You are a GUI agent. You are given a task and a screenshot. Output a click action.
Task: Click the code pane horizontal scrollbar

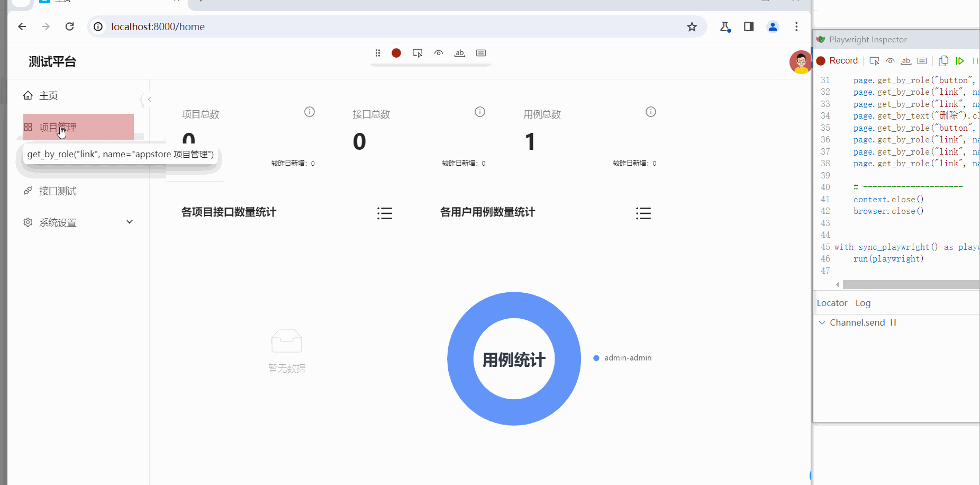(x=911, y=285)
